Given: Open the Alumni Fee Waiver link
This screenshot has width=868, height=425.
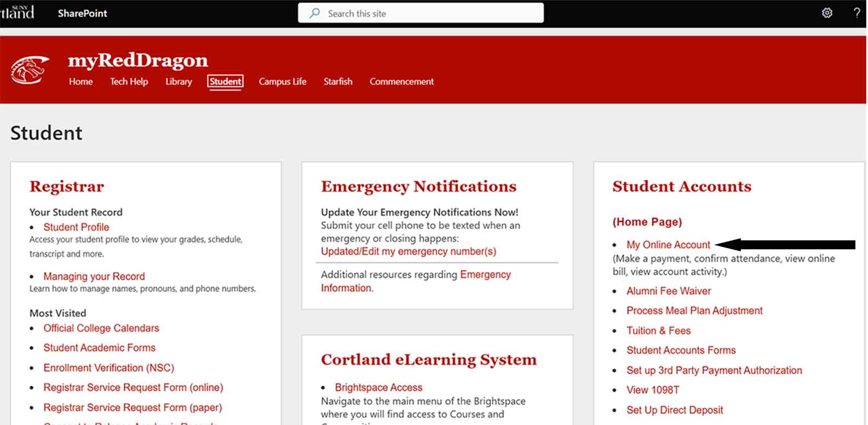Looking at the screenshot, I should (669, 291).
